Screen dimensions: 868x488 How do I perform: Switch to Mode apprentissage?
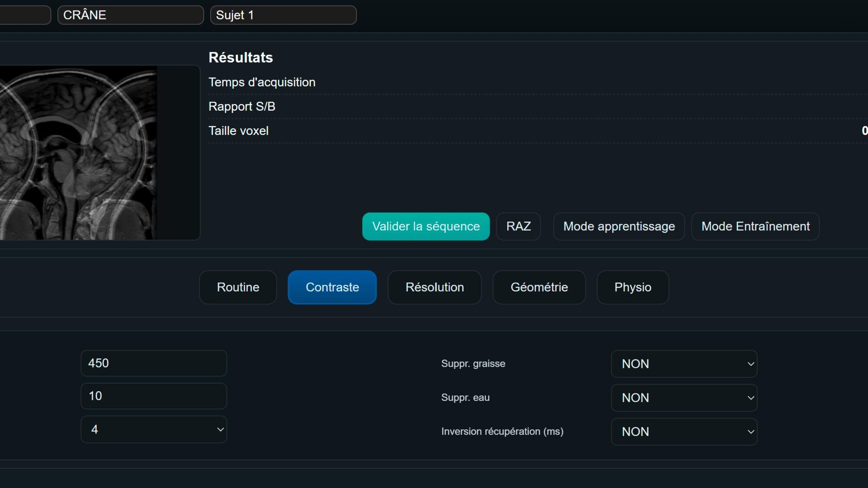619,226
